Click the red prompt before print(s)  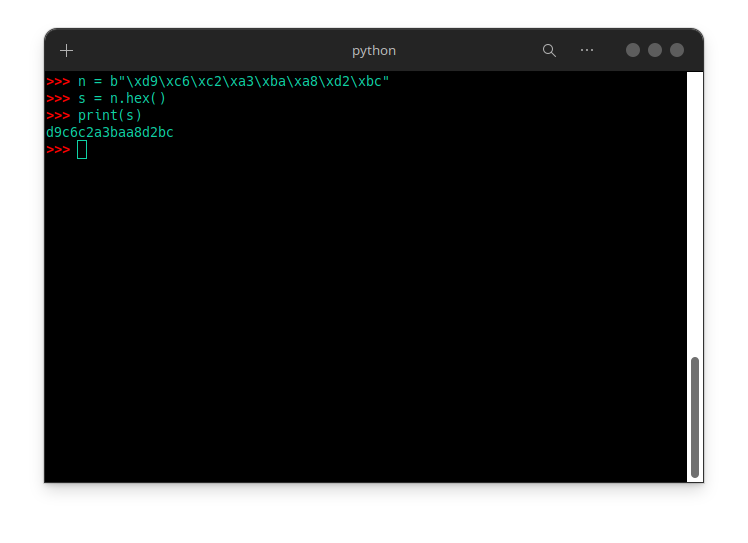point(58,115)
